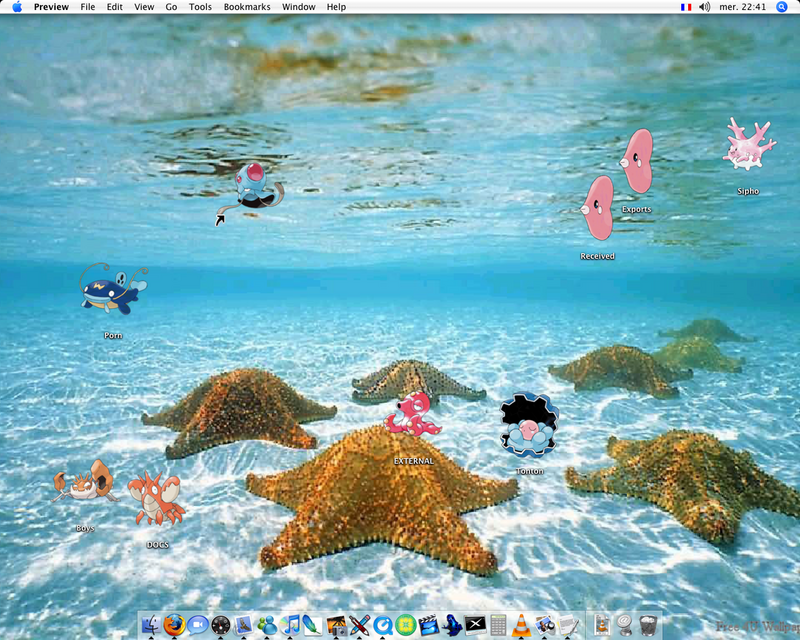800x640 pixels.
Task: Open the Trash in the Dock
Action: (x=648, y=625)
